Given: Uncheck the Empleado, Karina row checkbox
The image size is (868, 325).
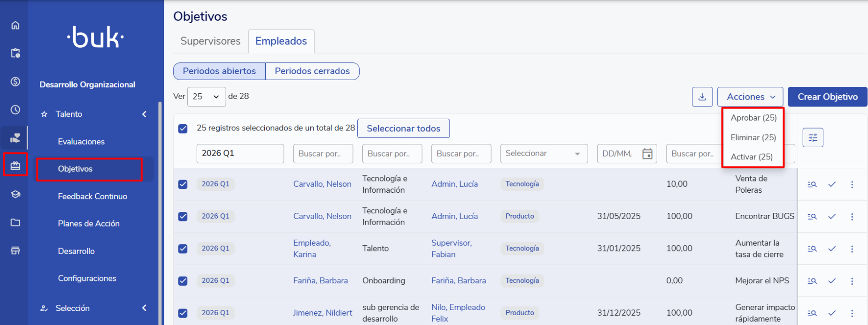Looking at the screenshot, I should (183, 249).
